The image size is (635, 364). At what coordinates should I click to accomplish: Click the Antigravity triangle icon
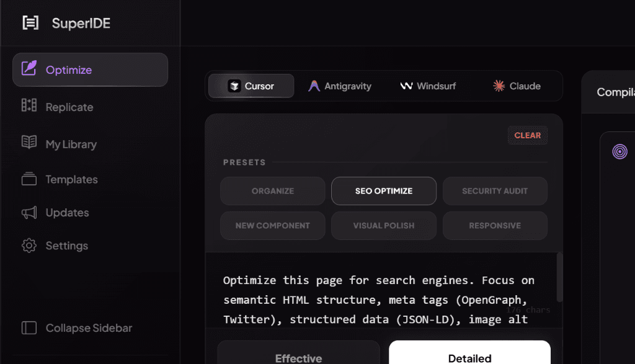click(x=316, y=86)
